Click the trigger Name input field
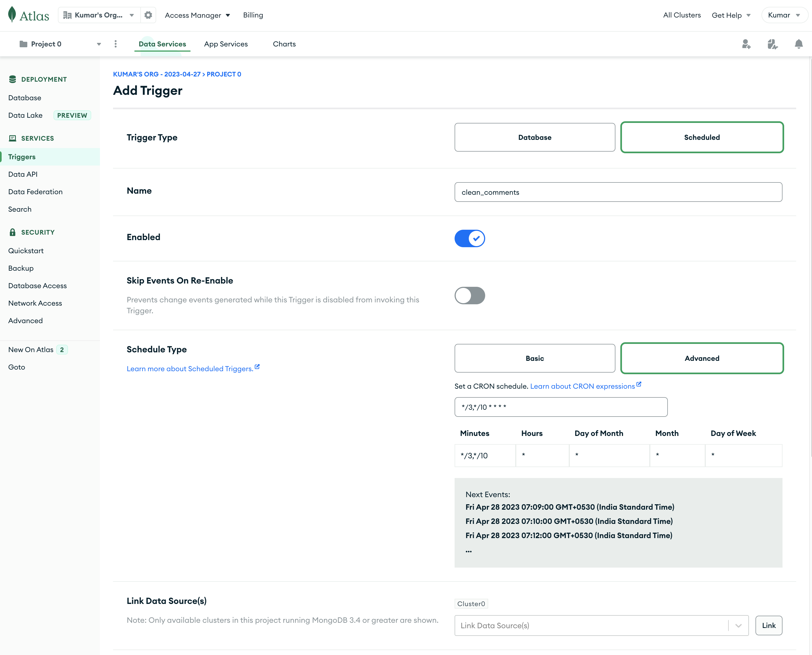This screenshot has width=812, height=655. point(618,192)
